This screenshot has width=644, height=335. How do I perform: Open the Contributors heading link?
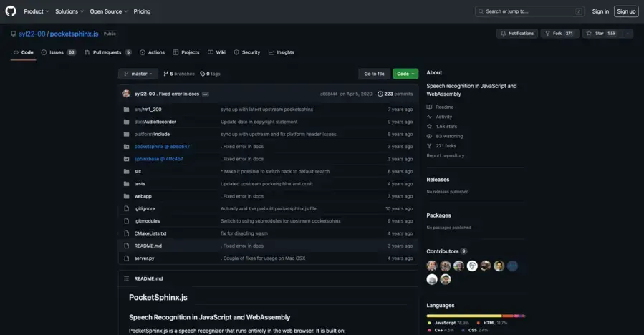446,251
